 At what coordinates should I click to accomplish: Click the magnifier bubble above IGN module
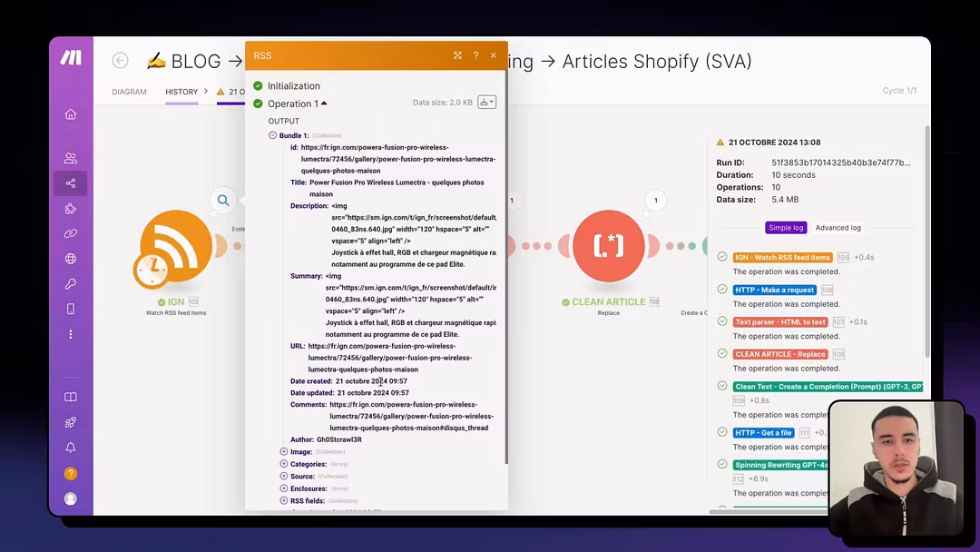tap(223, 201)
